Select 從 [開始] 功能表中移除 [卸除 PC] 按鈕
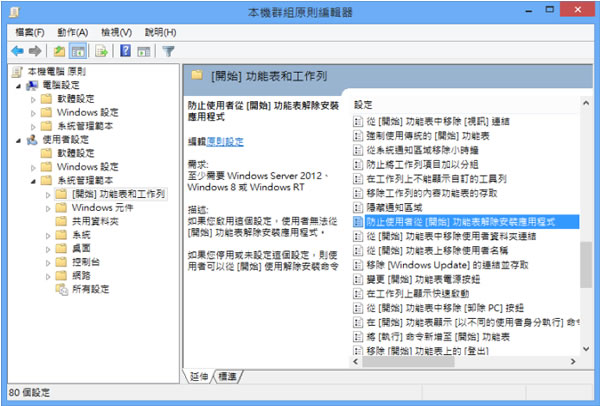The image size is (600, 406). pyautogui.click(x=445, y=308)
